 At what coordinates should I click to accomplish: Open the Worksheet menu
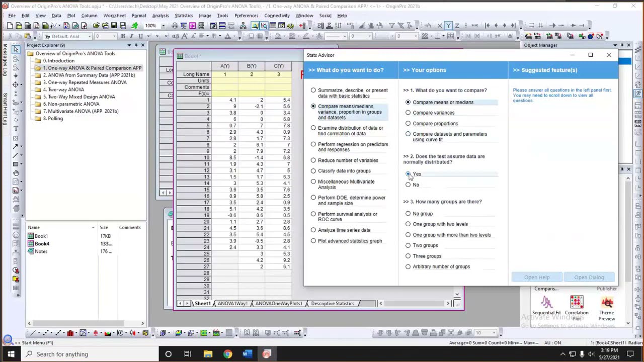pos(115,16)
